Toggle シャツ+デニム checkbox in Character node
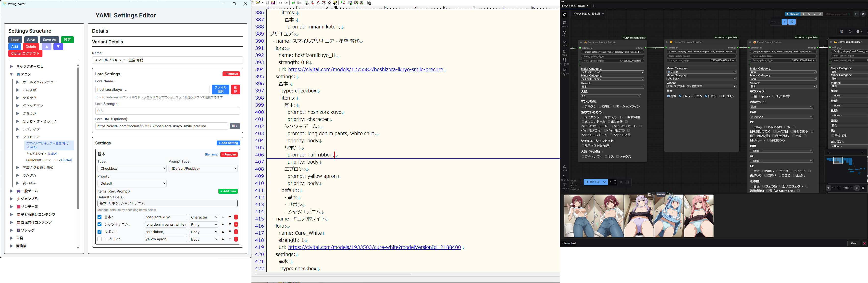 click(680, 96)
